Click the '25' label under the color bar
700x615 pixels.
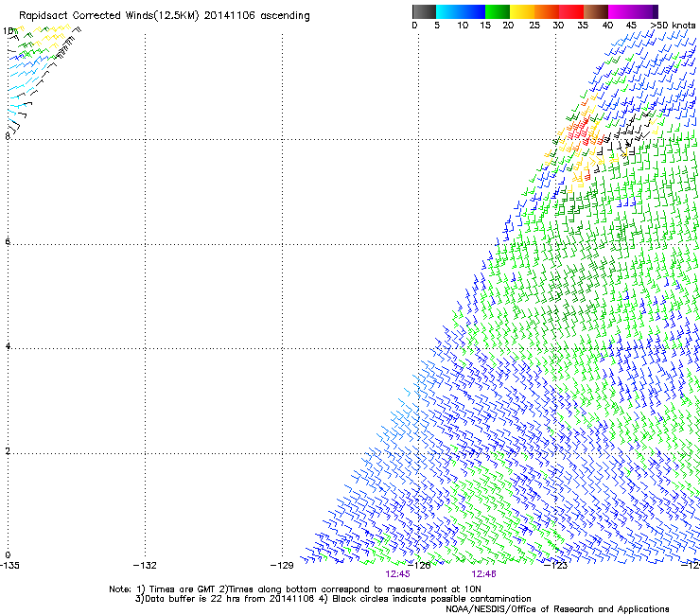coord(534,26)
